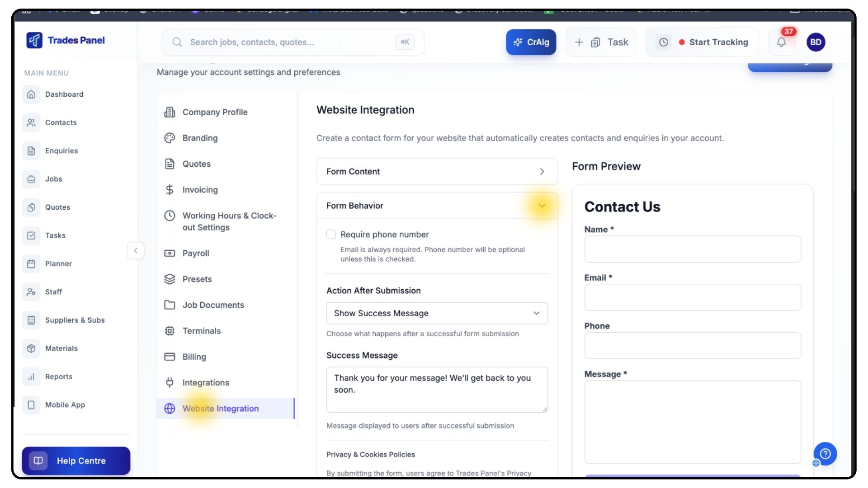Open the BD user avatar
The height and width of the screenshot is (488, 868).
pos(816,42)
